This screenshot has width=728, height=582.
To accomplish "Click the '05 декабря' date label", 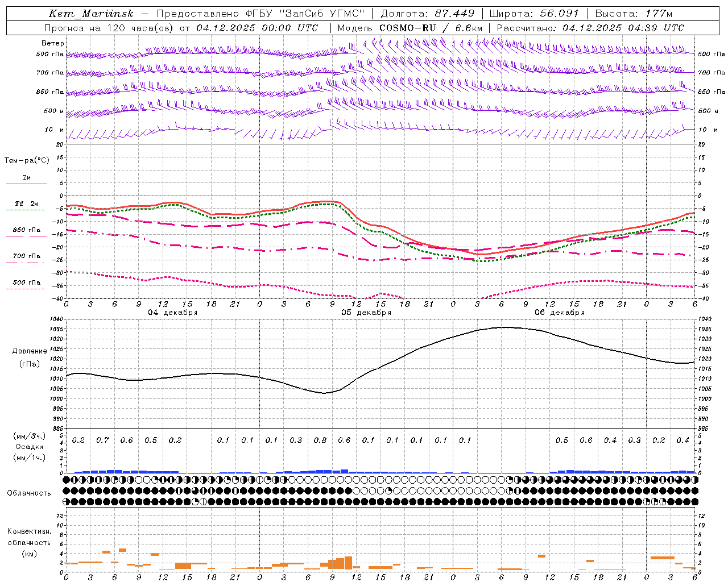I will [366, 313].
